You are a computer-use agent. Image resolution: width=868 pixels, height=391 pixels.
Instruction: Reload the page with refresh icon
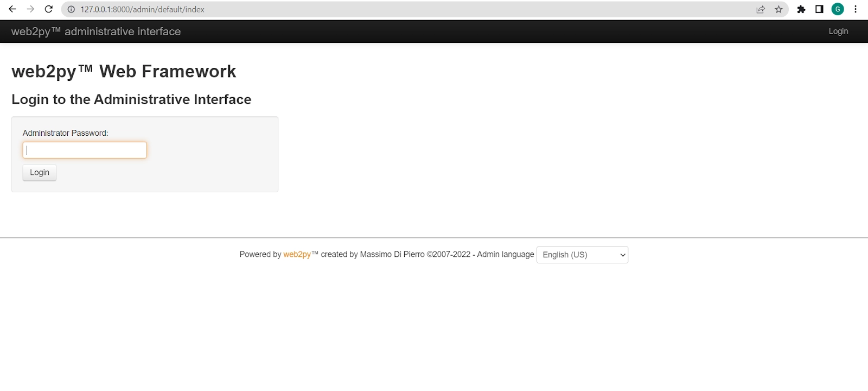point(49,9)
